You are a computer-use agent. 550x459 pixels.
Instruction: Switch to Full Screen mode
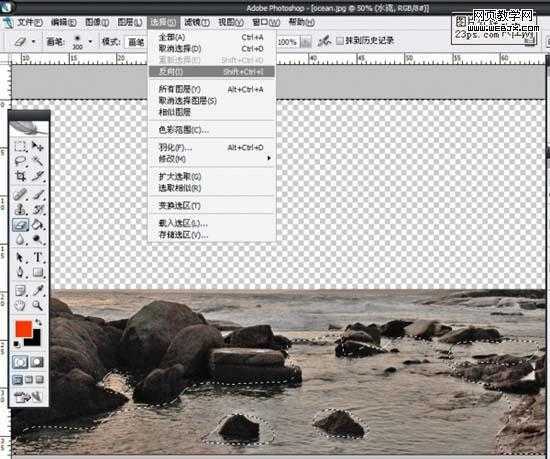pyautogui.click(x=40, y=380)
